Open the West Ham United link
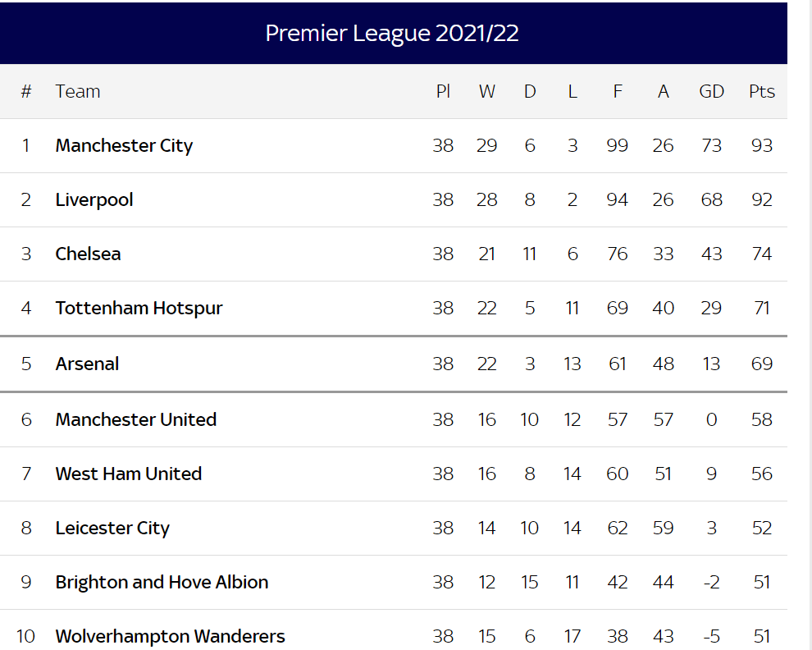 point(129,474)
